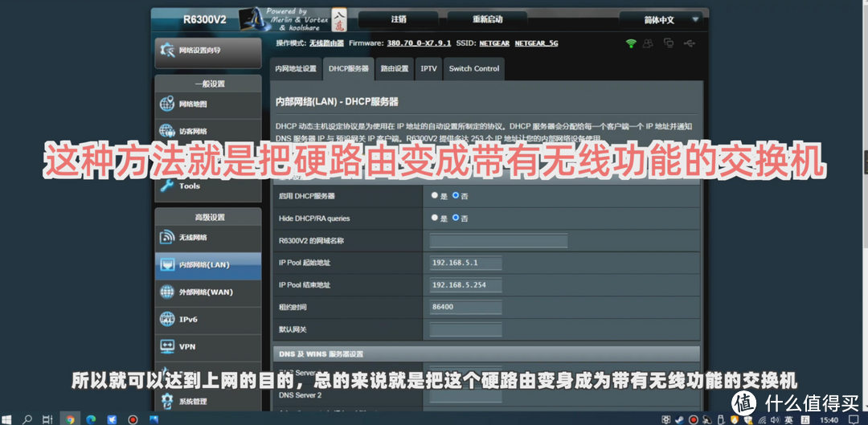The height and width of the screenshot is (425, 868).
Task: Open Windows notification center icon
Action: click(854, 420)
